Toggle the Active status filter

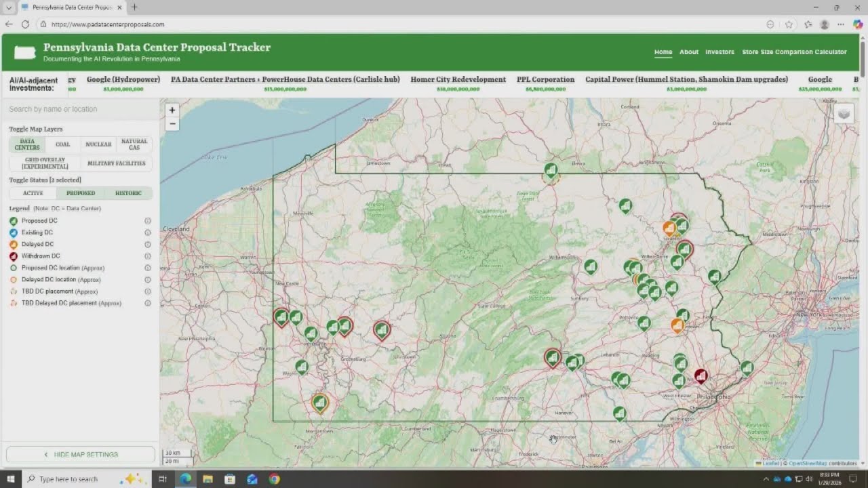[33, 193]
